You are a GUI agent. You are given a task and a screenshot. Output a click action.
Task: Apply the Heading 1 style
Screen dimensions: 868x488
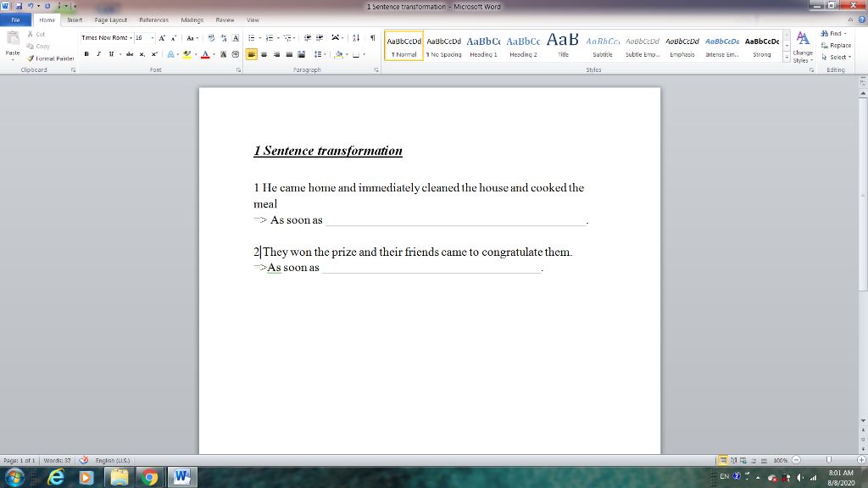[x=483, y=46]
